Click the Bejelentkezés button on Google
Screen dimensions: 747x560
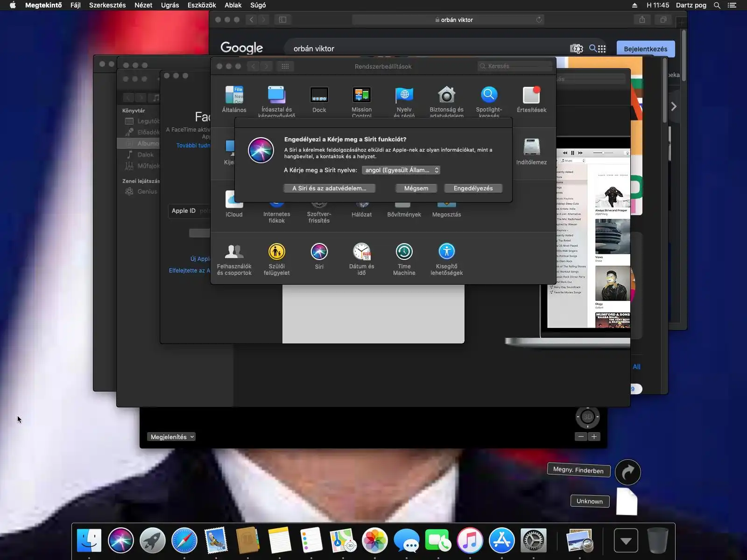(x=646, y=49)
